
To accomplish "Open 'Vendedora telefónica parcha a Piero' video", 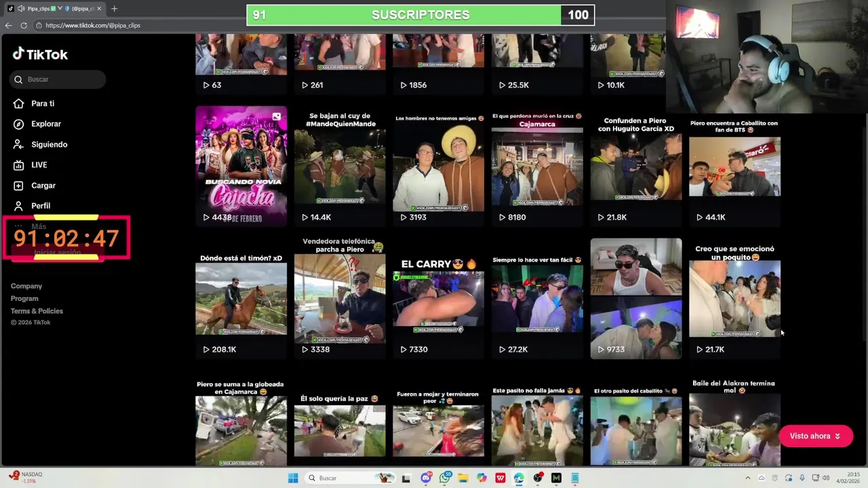I will coord(340,298).
